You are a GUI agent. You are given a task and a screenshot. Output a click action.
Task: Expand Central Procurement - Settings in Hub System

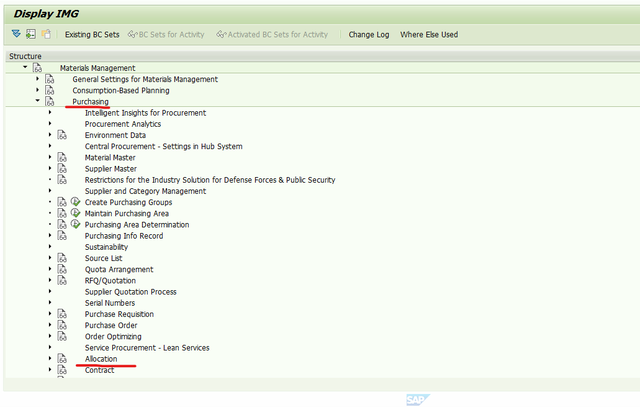tap(50, 145)
